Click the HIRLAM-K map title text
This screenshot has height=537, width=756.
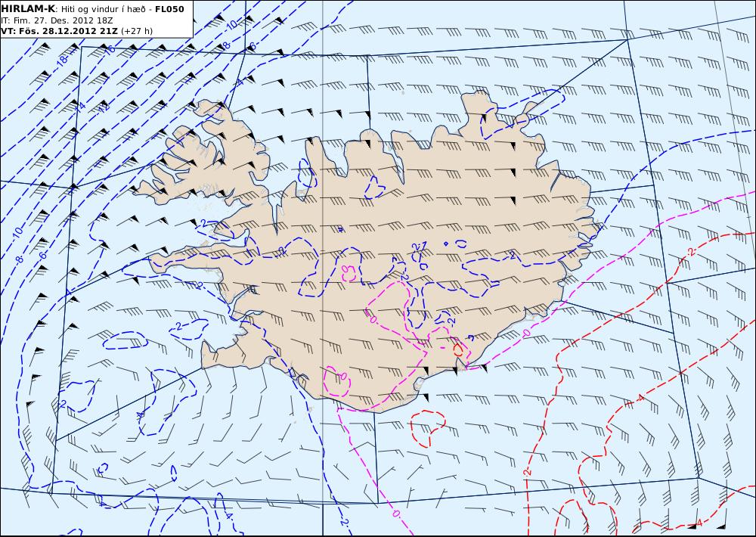point(28,9)
